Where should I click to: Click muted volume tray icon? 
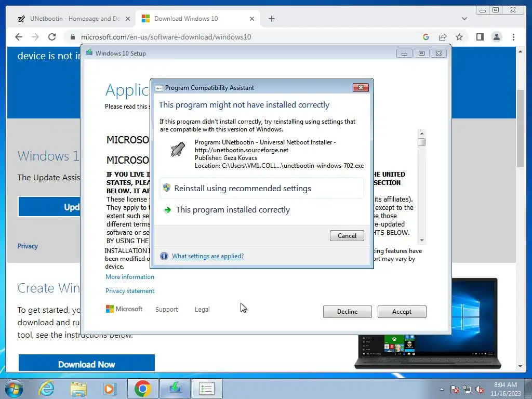[480, 389]
